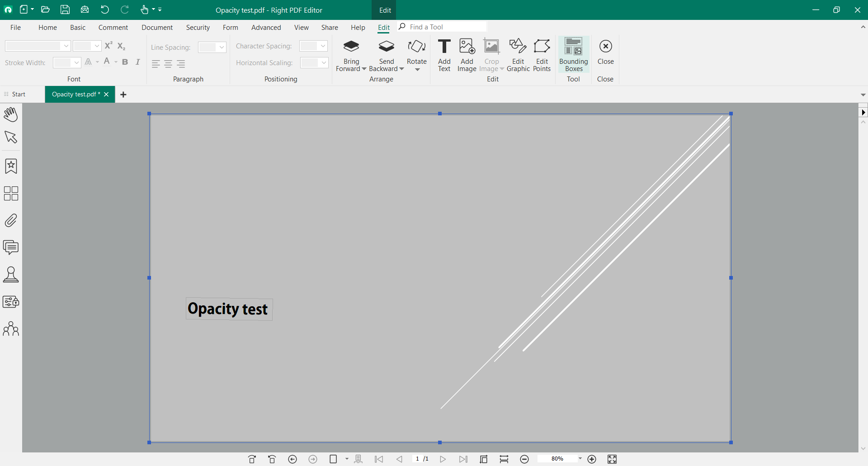The height and width of the screenshot is (466, 868).
Task: Expand the zoom level dropdown
Action: pyautogui.click(x=580, y=459)
